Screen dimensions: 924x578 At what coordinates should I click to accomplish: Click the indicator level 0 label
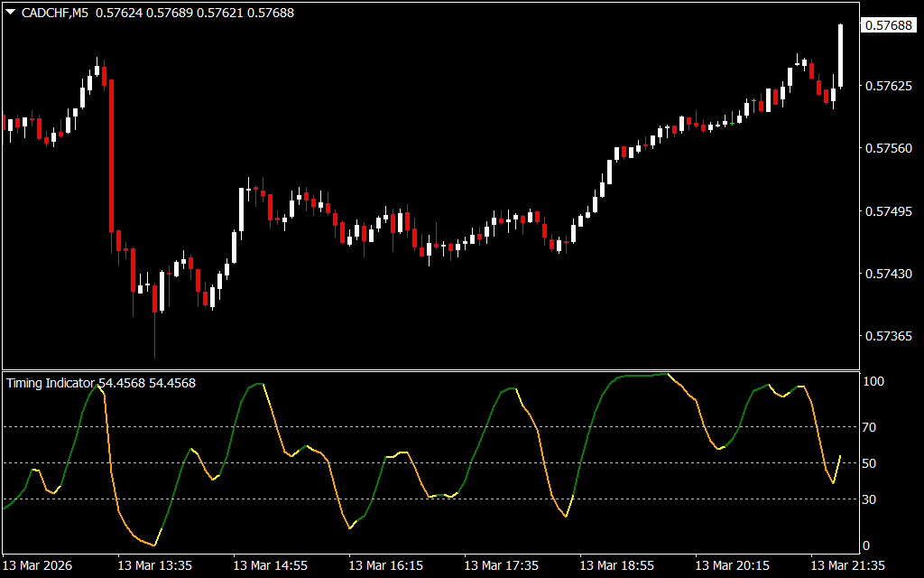click(866, 545)
